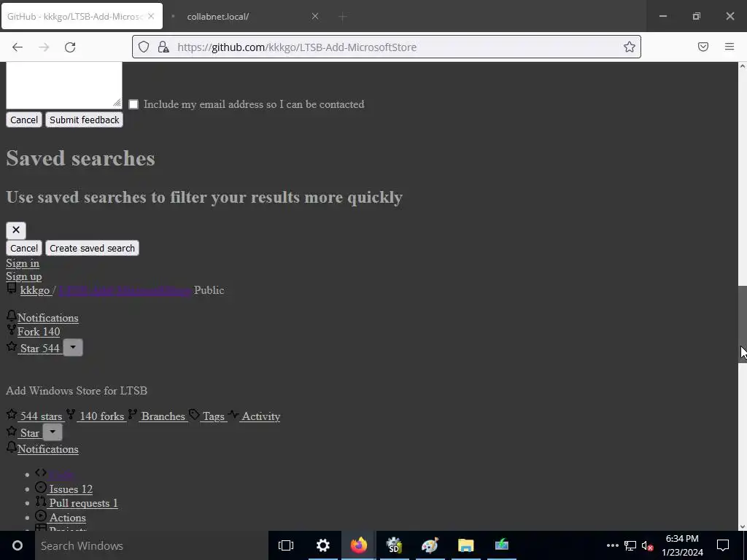This screenshot has height=560, width=747.
Task: Open the LTSB-Add-MicrosoftStore repository link
Action: (125, 290)
